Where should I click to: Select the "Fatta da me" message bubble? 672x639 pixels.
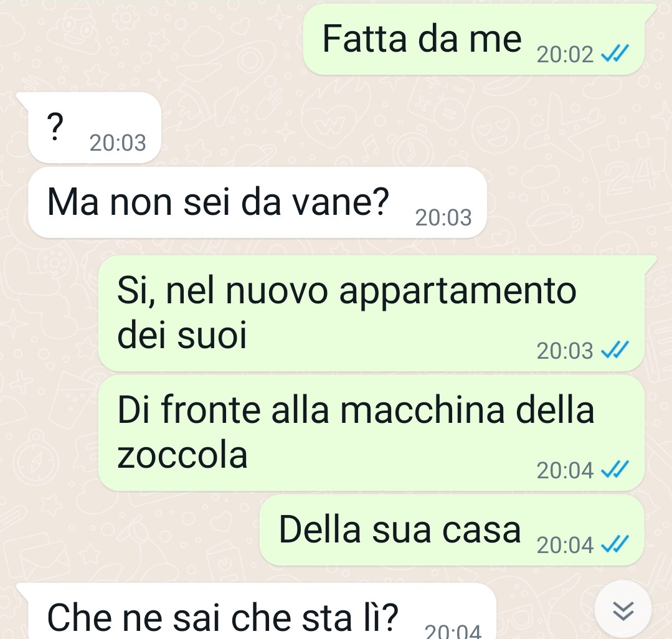pyautogui.click(x=474, y=39)
